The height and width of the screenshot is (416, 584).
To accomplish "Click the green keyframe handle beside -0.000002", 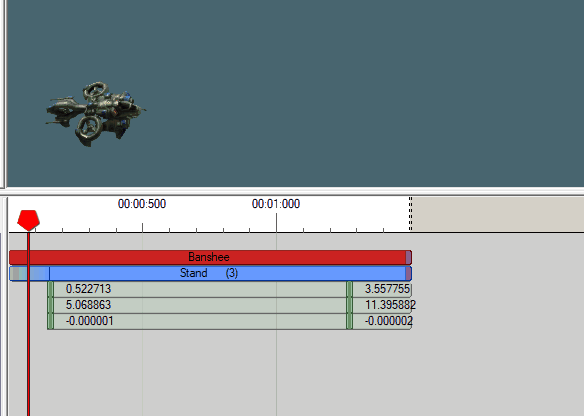I will (x=349, y=321).
